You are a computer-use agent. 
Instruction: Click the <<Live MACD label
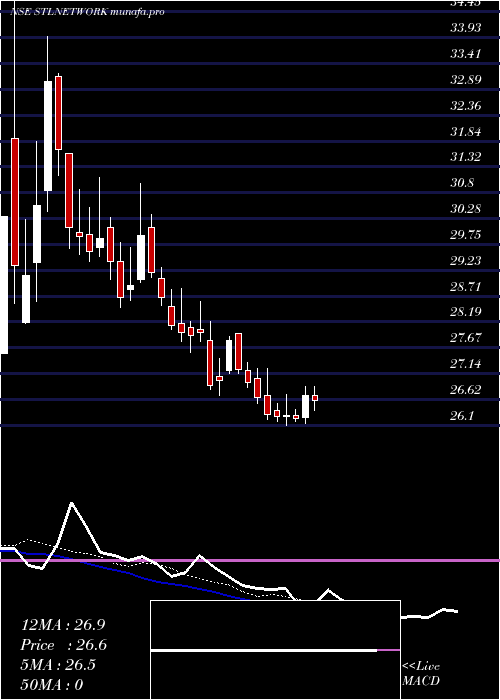[x=421, y=674]
